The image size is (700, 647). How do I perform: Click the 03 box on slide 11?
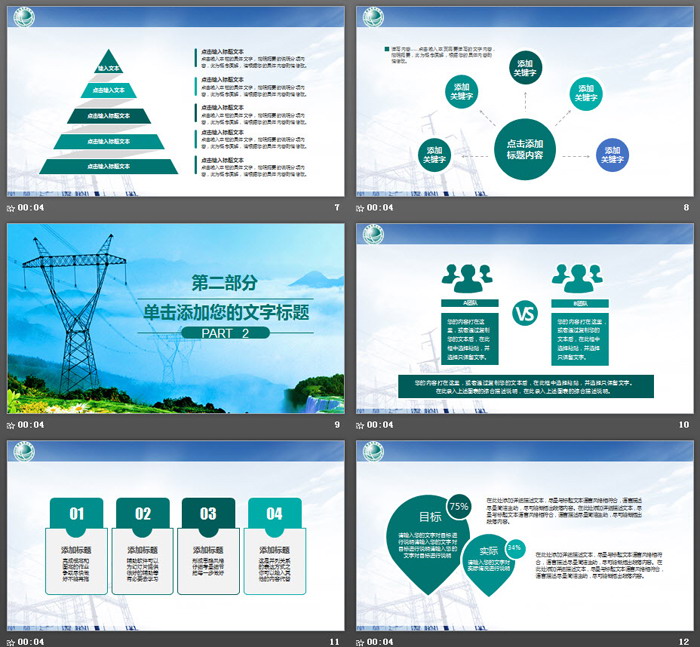208,514
